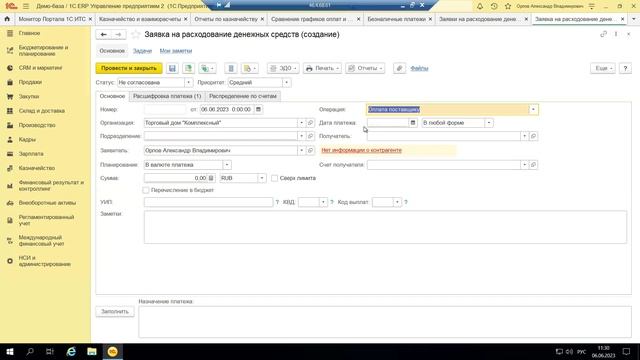
Task: Open the calculator in the Сумма field
Action: 211,178
